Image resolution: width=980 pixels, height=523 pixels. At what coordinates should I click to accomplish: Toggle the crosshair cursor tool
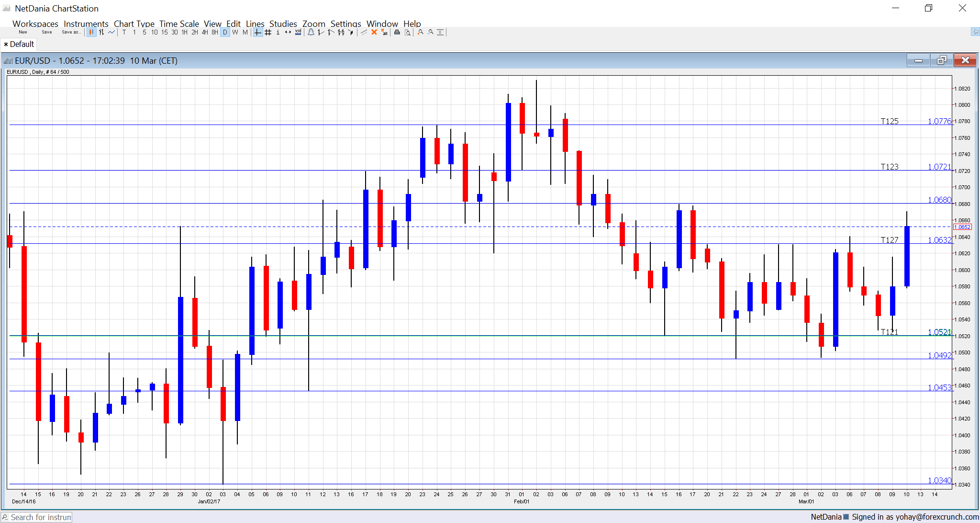pos(257,32)
